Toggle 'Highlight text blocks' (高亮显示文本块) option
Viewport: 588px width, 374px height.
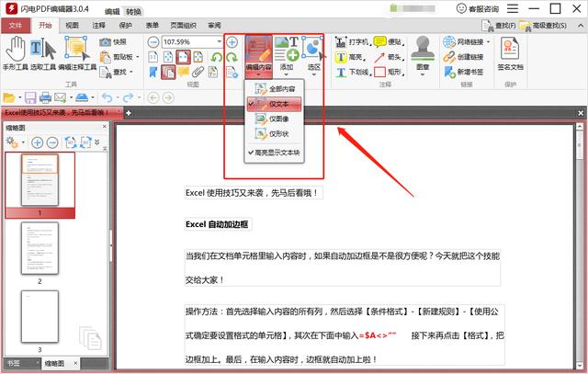[x=274, y=153]
